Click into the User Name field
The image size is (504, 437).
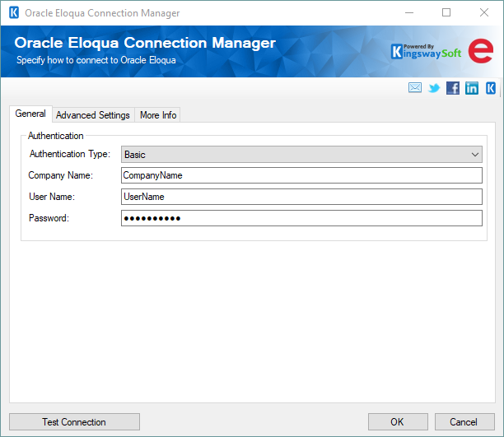[x=301, y=197]
